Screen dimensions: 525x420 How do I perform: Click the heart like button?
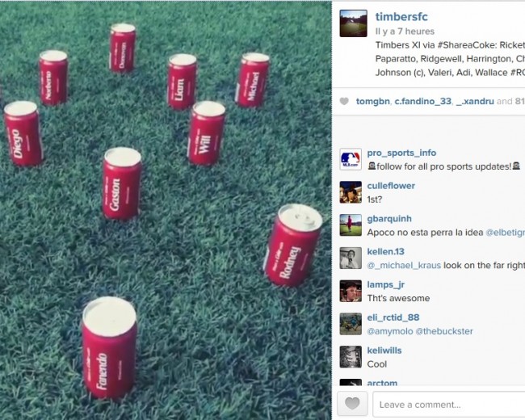coord(352,404)
